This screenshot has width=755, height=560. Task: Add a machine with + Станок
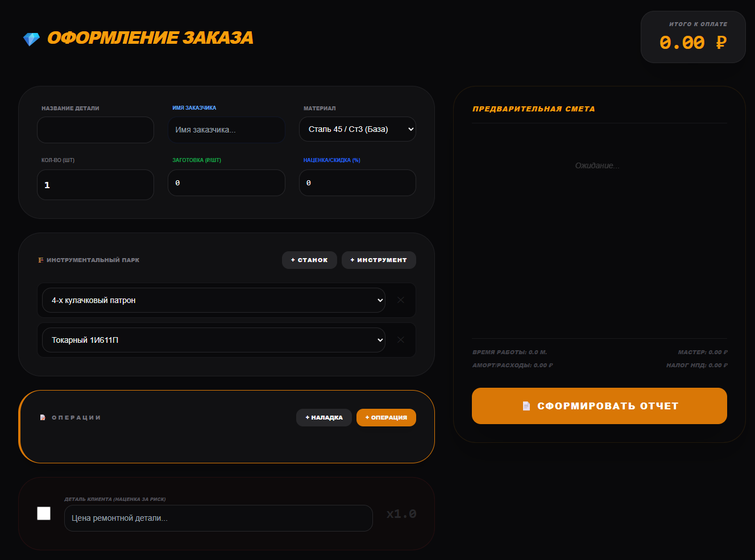(309, 260)
